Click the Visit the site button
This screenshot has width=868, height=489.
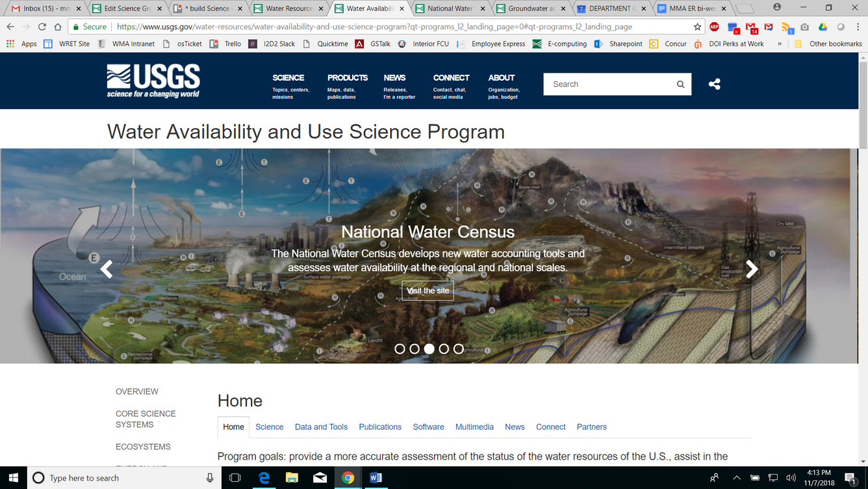coord(428,291)
